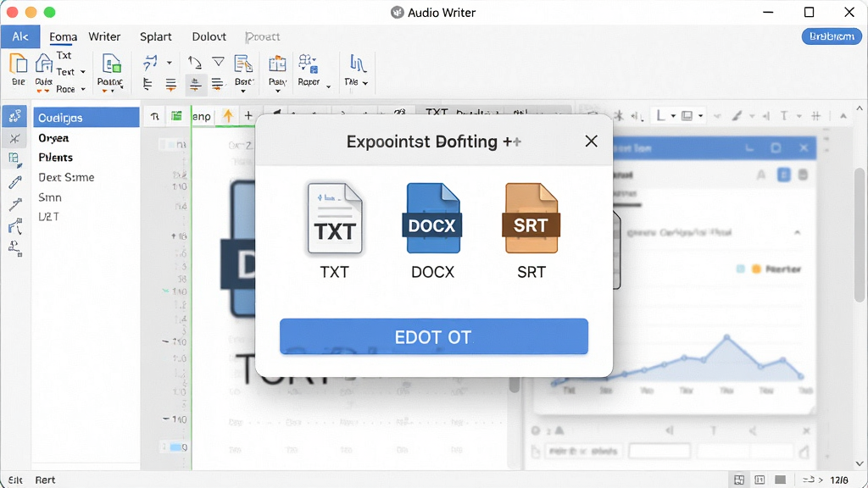This screenshot has height=488, width=868.
Task: Click the inverted triangle icon in ribbon
Action: pyautogui.click(x=219, y=61)
